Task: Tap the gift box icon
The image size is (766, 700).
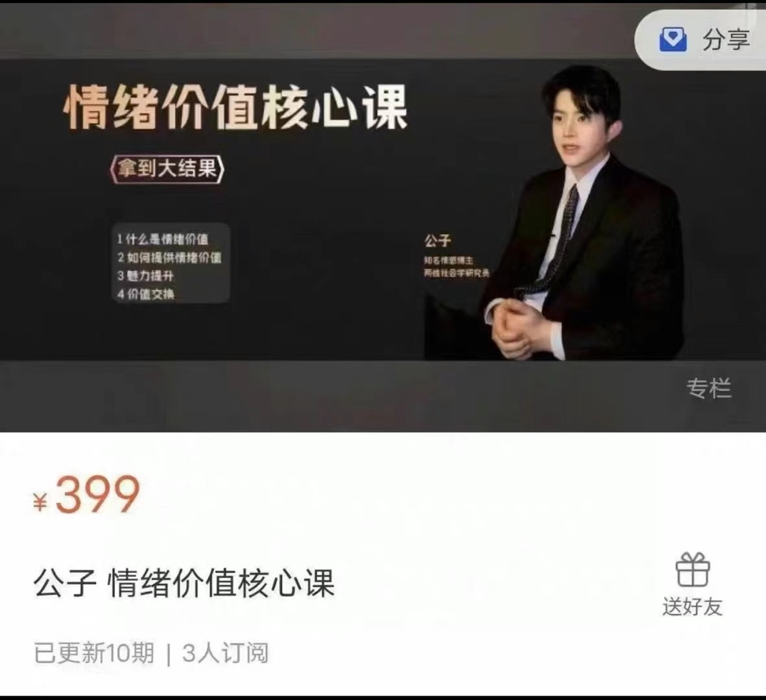Action: [x=693, y=569]
